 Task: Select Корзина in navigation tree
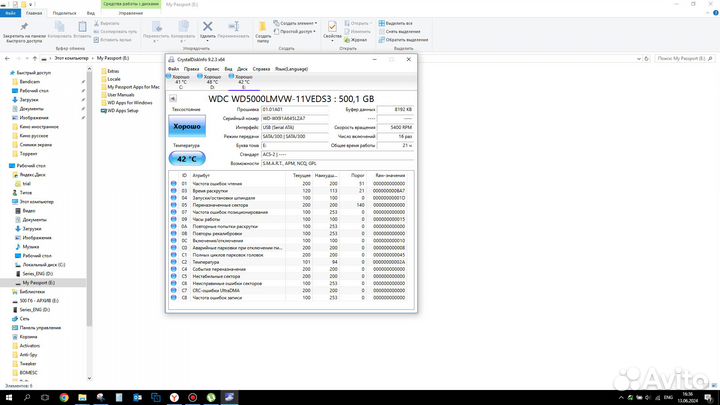[x=28, y=337]
